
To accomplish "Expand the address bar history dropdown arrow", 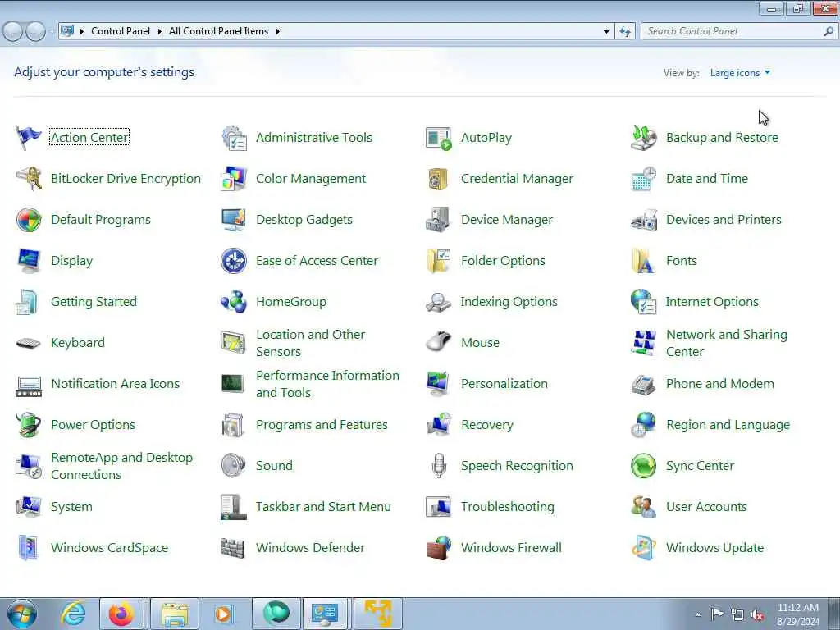I will point(606,32).
